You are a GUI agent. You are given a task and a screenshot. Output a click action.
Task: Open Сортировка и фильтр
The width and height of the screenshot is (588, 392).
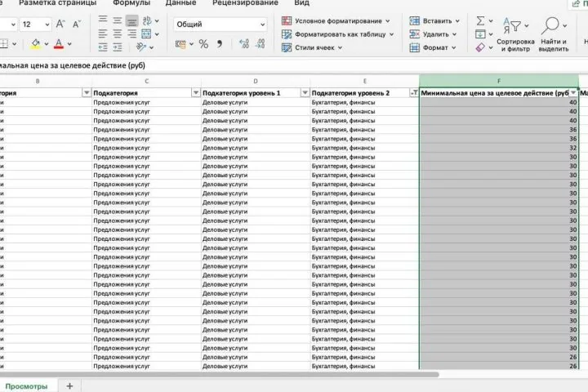click(x=515, y=34)
